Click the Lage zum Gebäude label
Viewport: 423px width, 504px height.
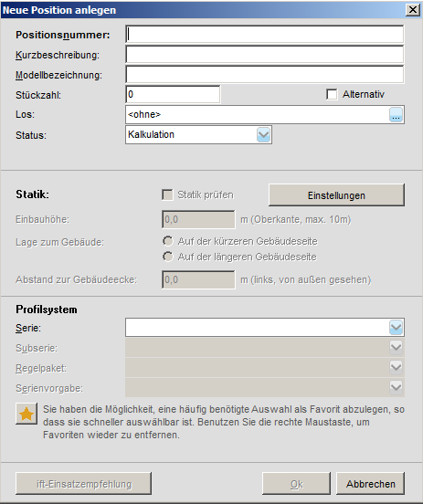coord(59,242)
